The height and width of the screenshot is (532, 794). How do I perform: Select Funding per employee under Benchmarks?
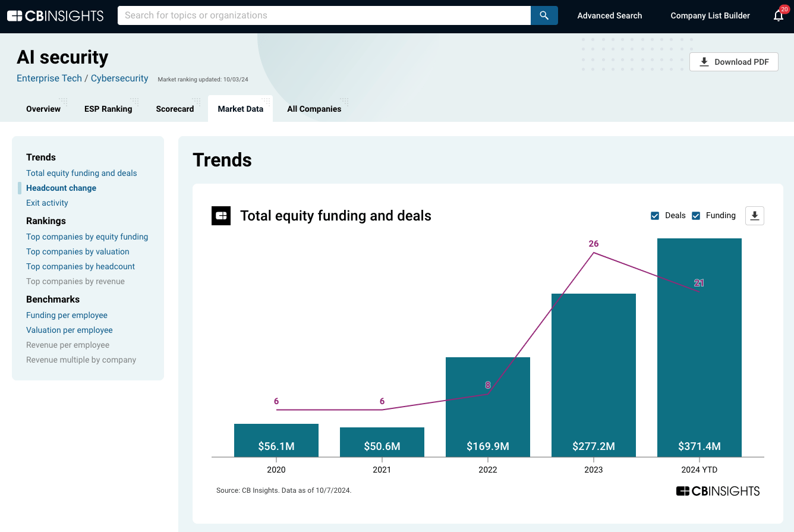coord(67,315)
